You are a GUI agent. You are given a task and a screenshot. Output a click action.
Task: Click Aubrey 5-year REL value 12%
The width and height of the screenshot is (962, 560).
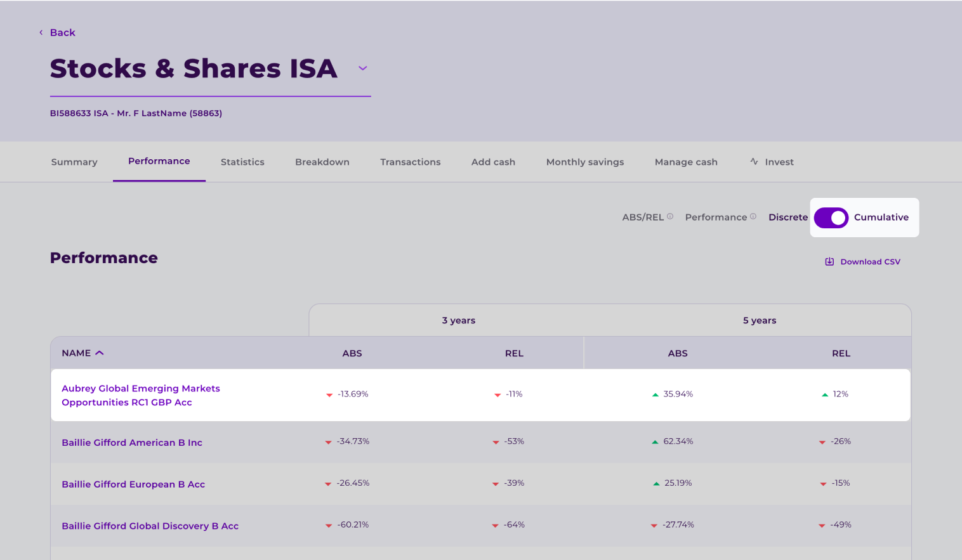coord(841,394)
